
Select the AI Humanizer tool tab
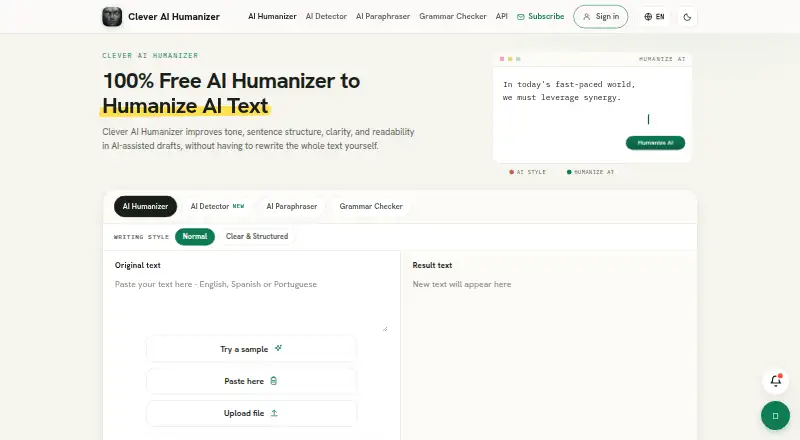[x=145, y=206]
